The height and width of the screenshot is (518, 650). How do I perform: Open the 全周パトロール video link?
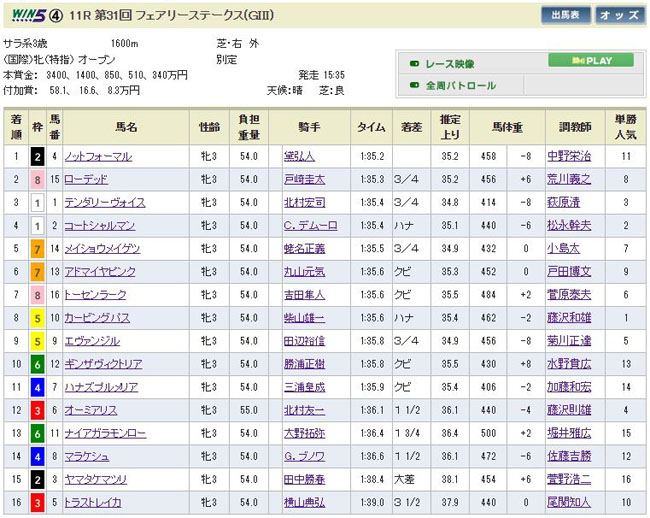pos(461,86)
